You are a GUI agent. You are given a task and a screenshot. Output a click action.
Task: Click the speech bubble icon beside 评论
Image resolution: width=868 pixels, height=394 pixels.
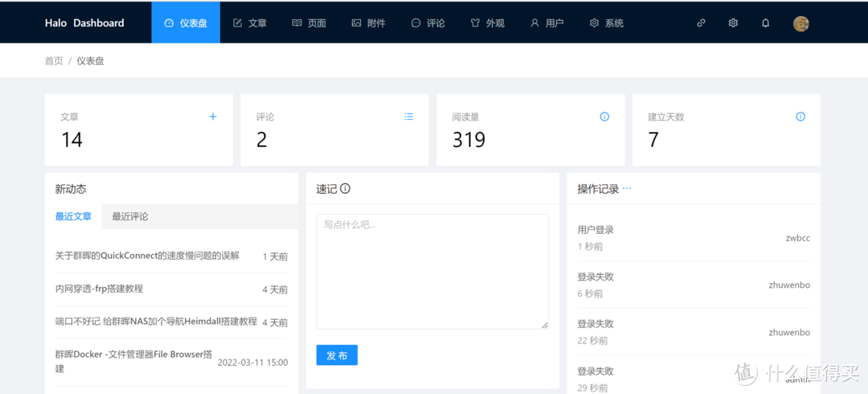coord(416,23)
